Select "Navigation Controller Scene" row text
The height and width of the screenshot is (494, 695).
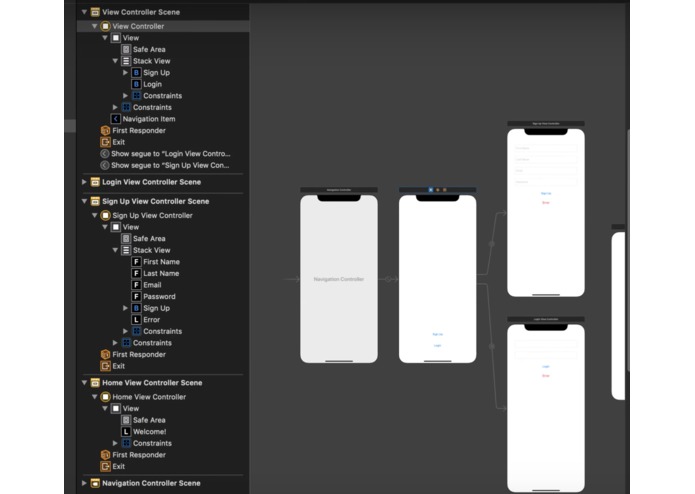point(151,483)
